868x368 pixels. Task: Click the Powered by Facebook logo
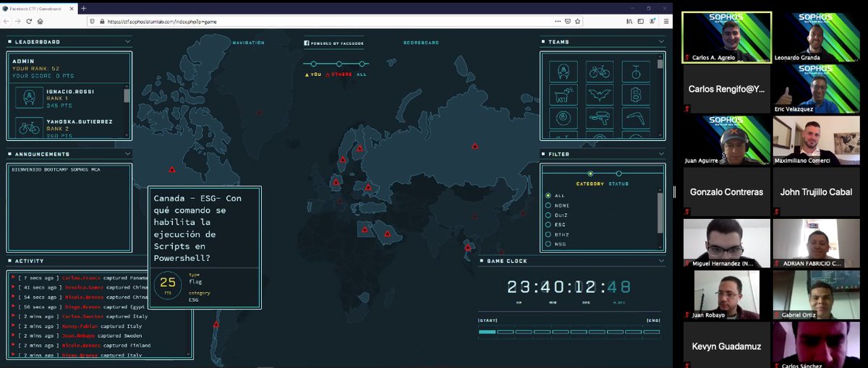pos(335,43)
